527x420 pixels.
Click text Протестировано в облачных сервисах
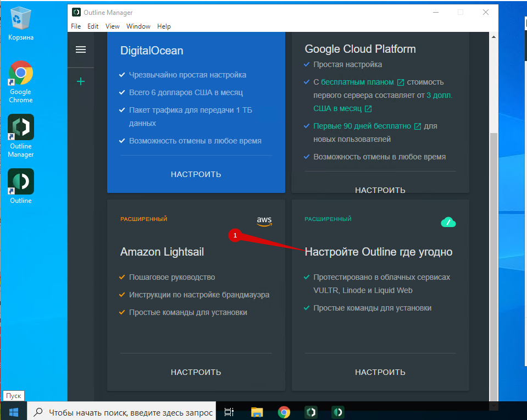coord(382,278)
